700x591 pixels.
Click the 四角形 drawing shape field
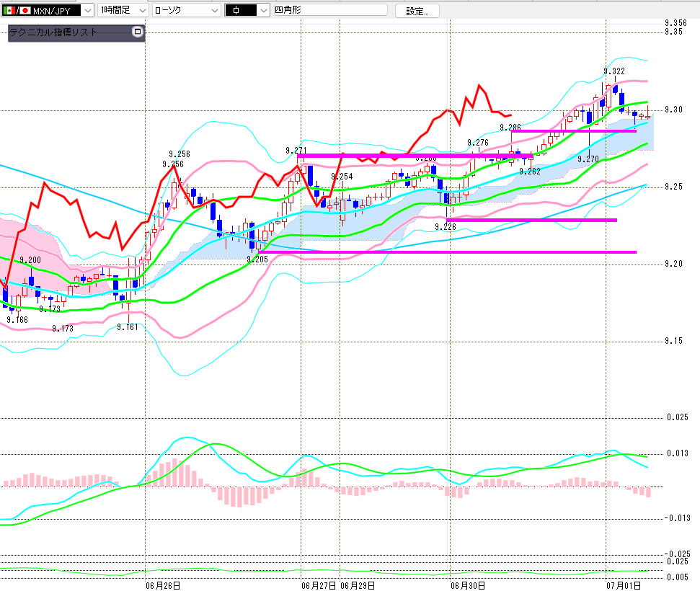[x=330, y=10]
